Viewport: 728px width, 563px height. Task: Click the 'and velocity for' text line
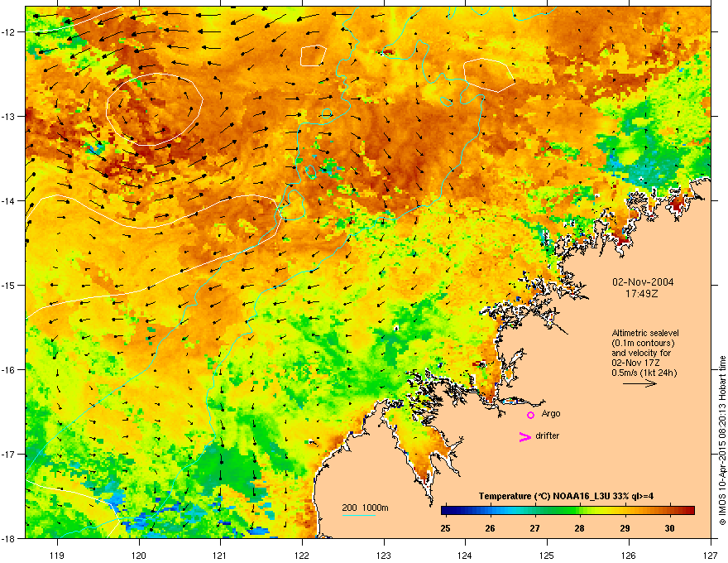point(641,353)
